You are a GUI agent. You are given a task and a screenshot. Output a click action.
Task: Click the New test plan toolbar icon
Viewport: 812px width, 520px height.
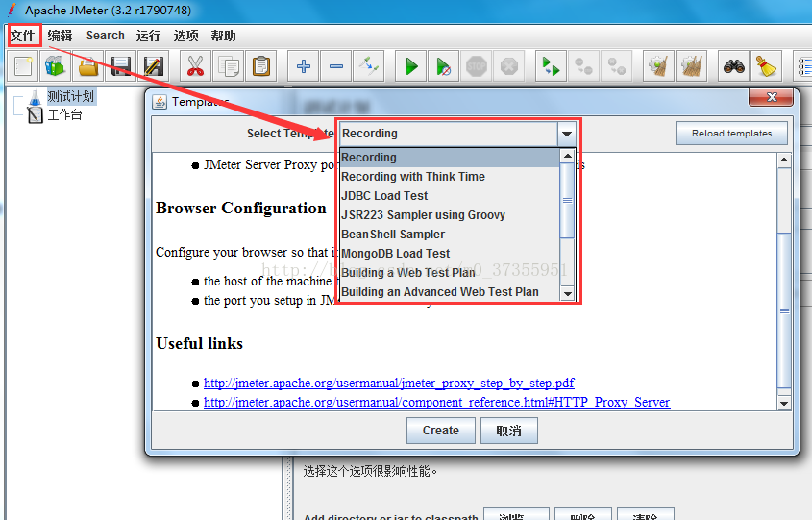coord(23,66)
